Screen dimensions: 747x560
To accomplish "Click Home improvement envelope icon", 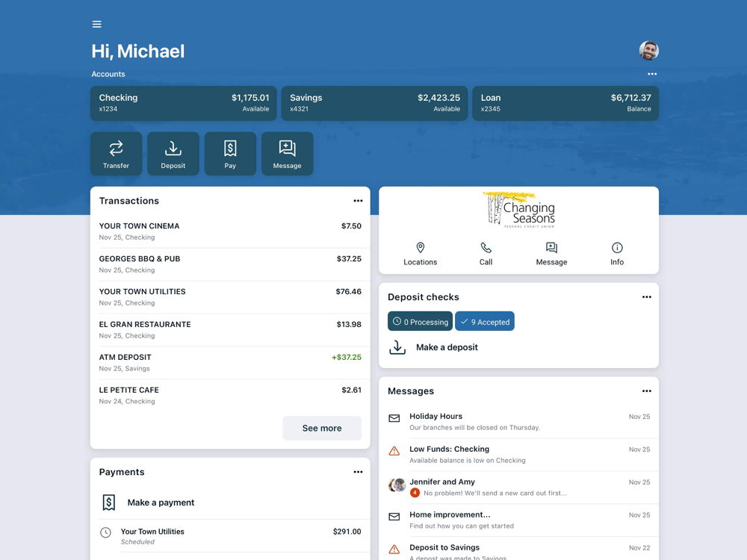I will coord(394,517).
